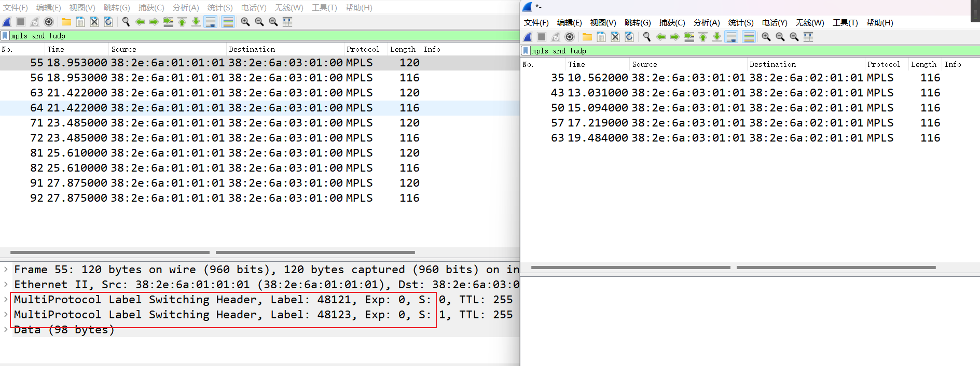
Task: Start capture with shark fin icon in left window
Action: (7, 22)
